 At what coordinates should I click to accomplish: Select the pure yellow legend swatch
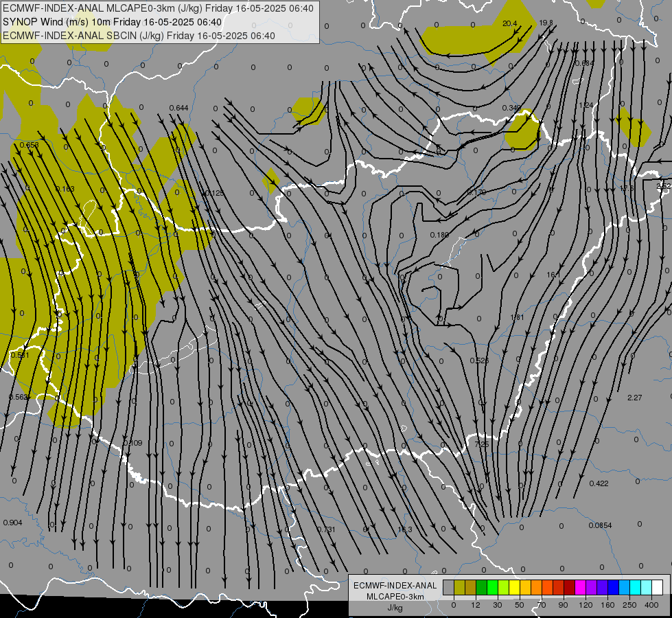515,588
